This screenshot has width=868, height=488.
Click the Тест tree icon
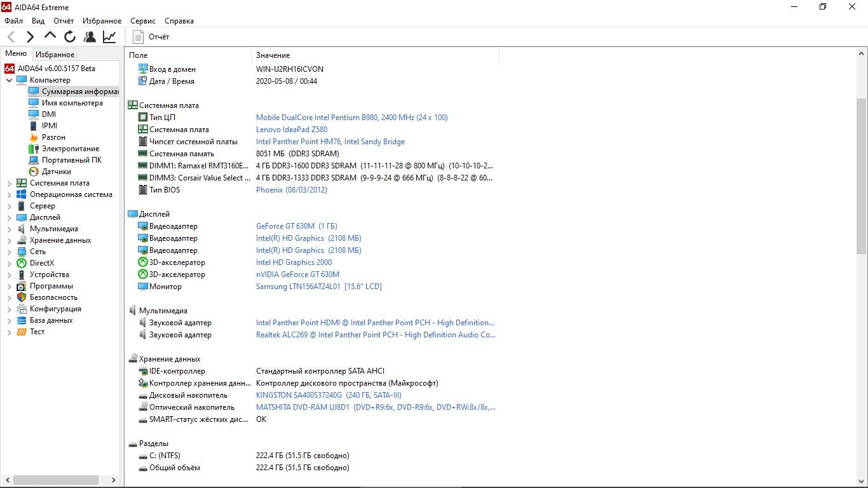pos(22,332)
